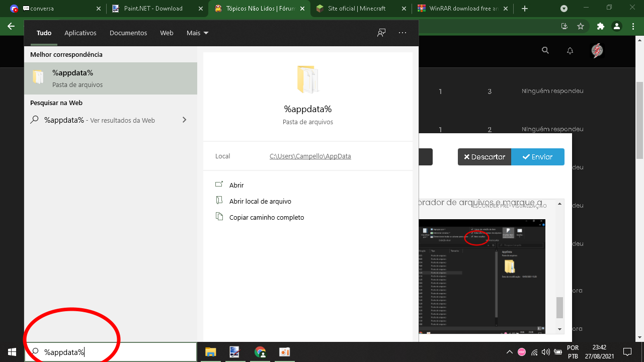Open volume tray icon
644x362 pixels.
click(x=546, y=352)
